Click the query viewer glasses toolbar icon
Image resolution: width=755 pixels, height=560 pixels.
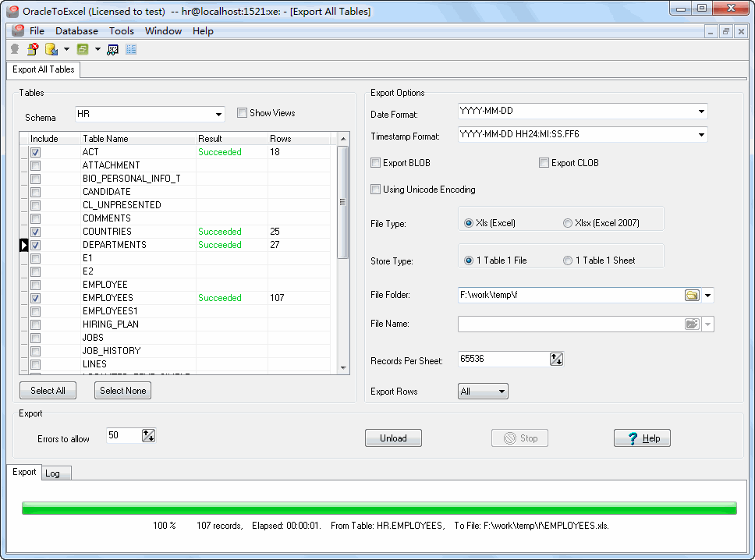(112, 49)
